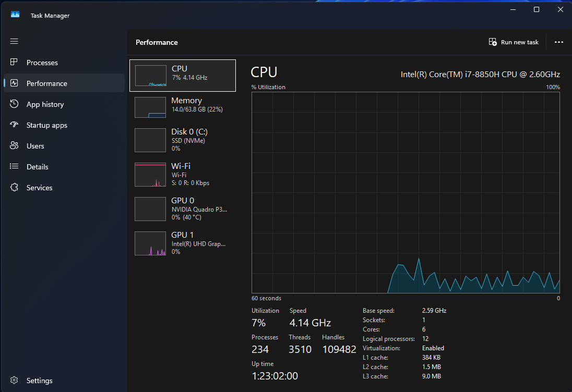Screen dimensions: 572x392
Task: Click the Processes grid icon in sidebar
Action: coord(14,62)
